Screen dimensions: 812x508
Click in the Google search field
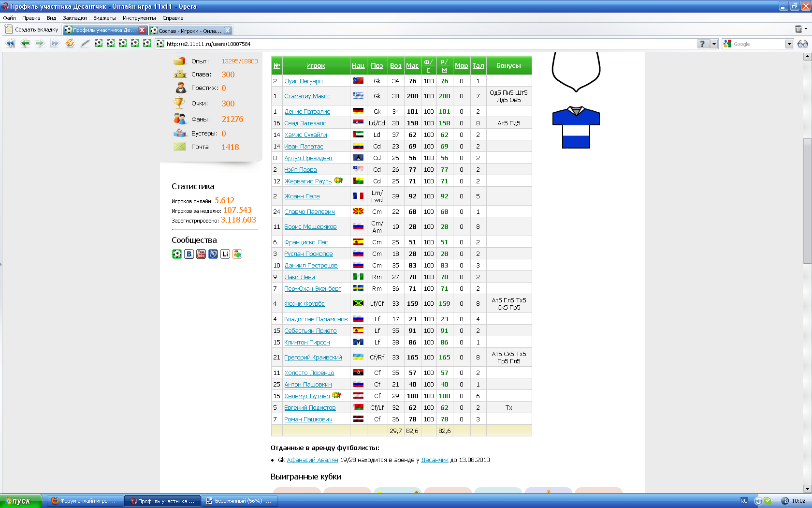[x=757, y=44]
